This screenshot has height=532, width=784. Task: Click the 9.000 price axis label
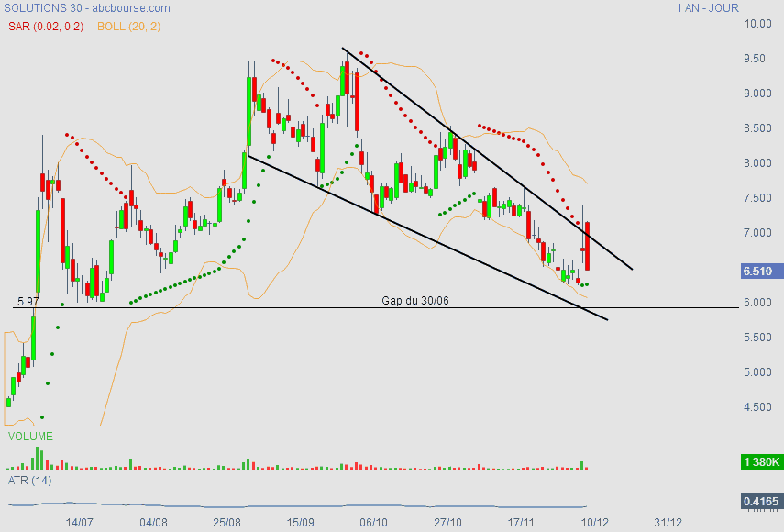coord(757,94)
